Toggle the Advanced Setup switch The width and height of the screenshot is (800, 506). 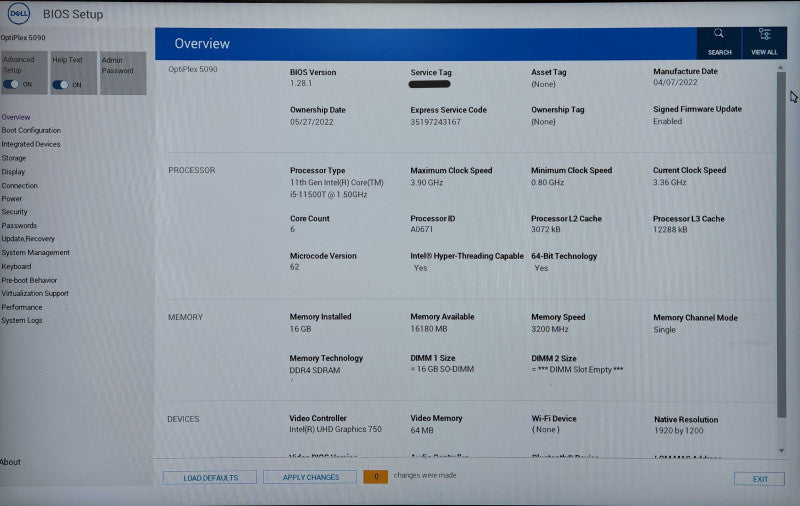pyautogui.click(x=11, y=84)
